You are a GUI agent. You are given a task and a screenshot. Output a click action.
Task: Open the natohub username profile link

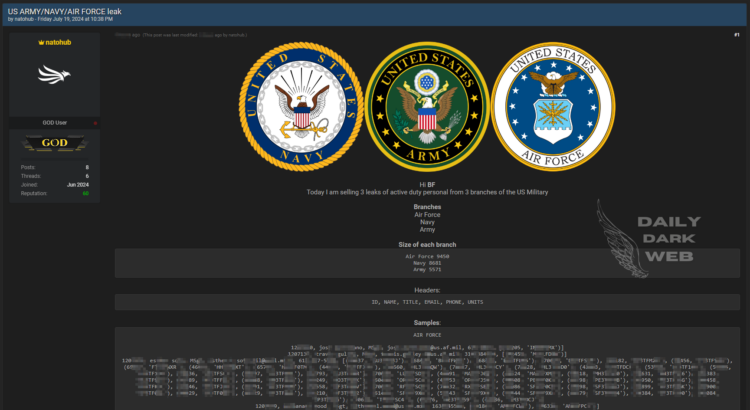pyautogui.click(x=58, y=43)
